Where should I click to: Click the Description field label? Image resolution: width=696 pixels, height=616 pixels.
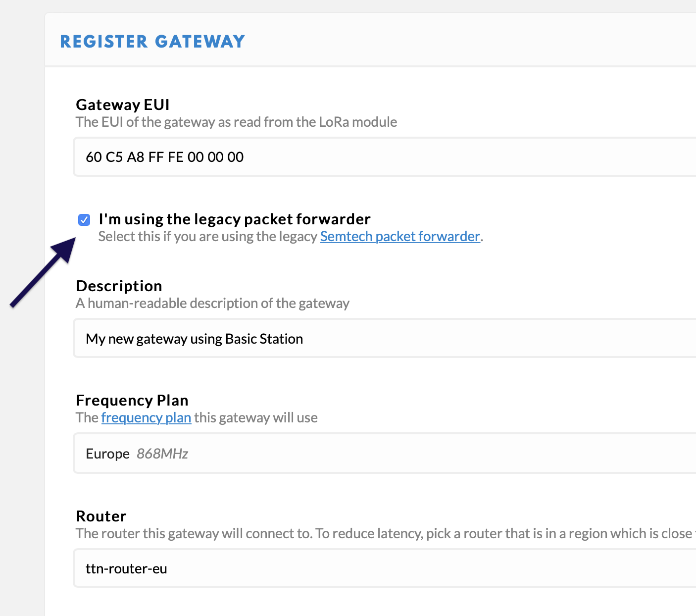pyautogui.click(x=119, y=286)
